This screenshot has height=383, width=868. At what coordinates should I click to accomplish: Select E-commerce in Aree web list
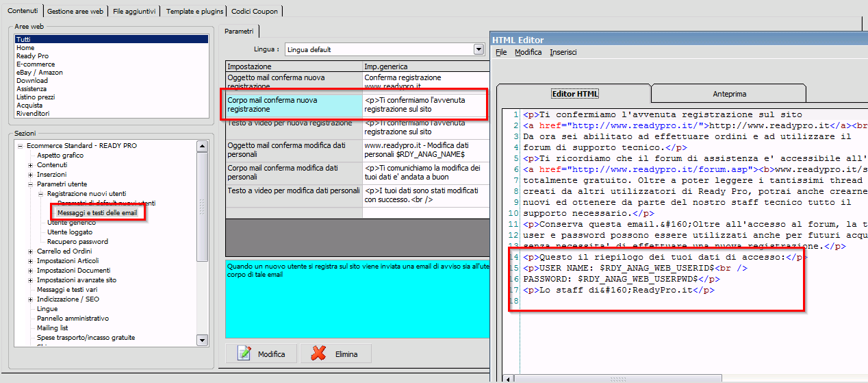click(36, 64)
